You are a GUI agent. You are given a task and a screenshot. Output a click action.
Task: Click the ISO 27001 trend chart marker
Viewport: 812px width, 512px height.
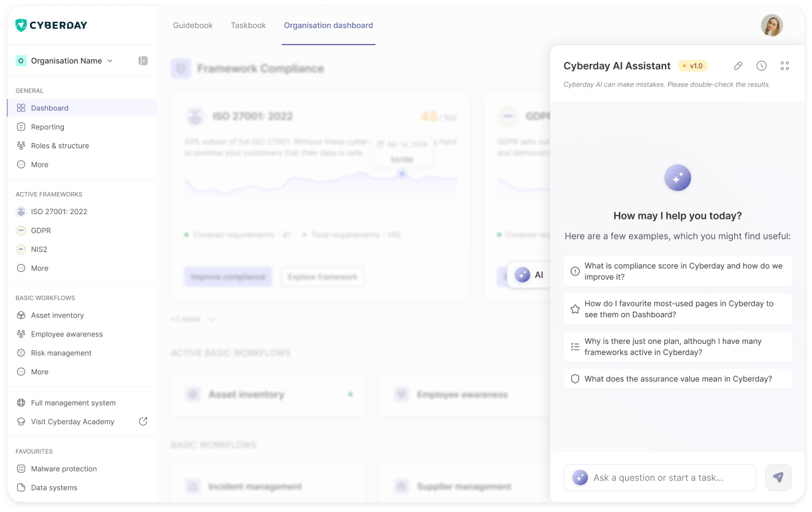402,174
